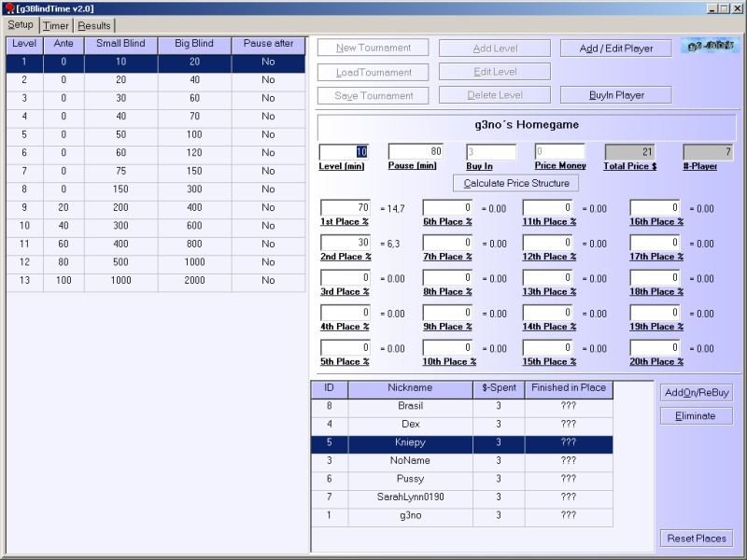Click the g3no's Homegame title field

click(x=527, y=127)
